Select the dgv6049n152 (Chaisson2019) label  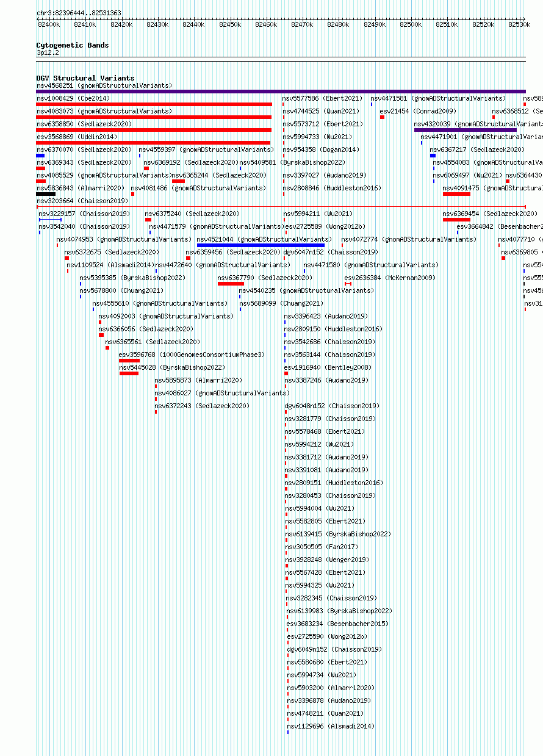[x=334, y=649]
